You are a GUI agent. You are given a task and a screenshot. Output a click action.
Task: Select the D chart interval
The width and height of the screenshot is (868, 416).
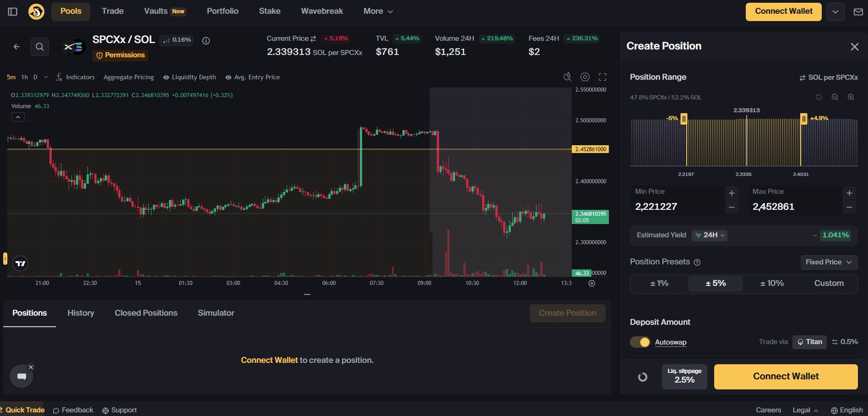[x=35, y=77]
